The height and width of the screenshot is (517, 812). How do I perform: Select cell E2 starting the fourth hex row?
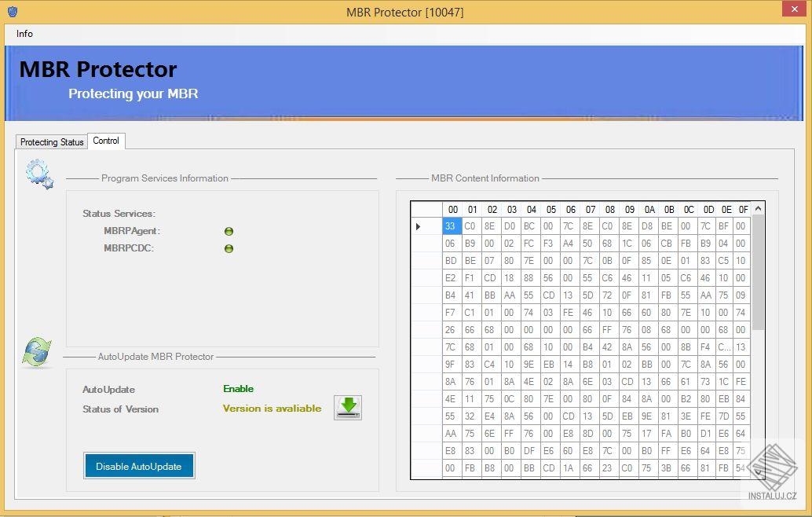pyautogui.click(x=451, y=278)
